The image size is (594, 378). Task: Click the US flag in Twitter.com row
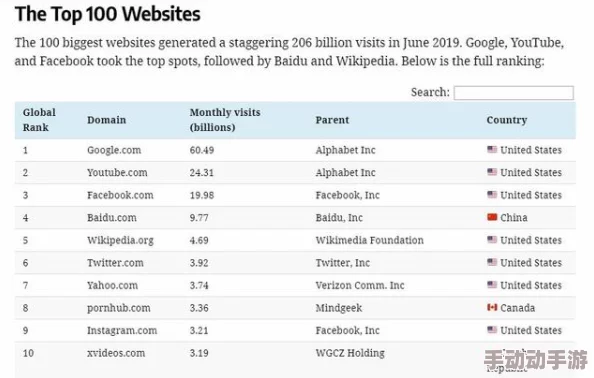tap(492, 262)
